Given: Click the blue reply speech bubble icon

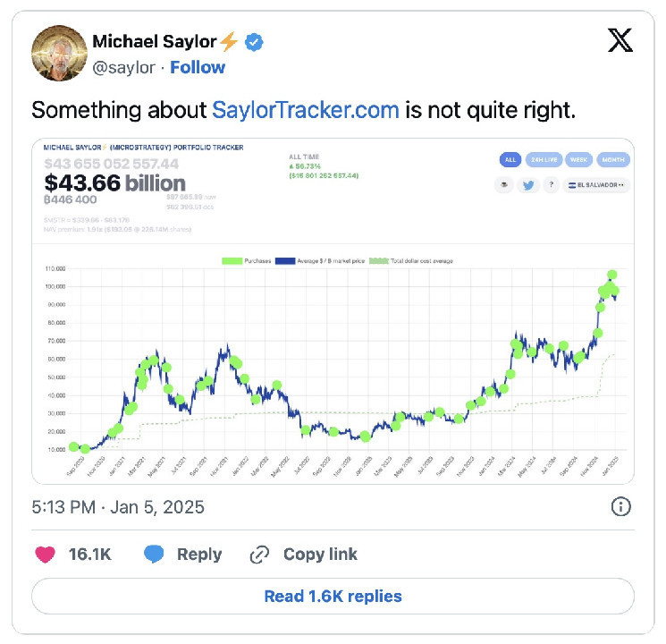Looking at the screenshot, I should coord(155,555).
